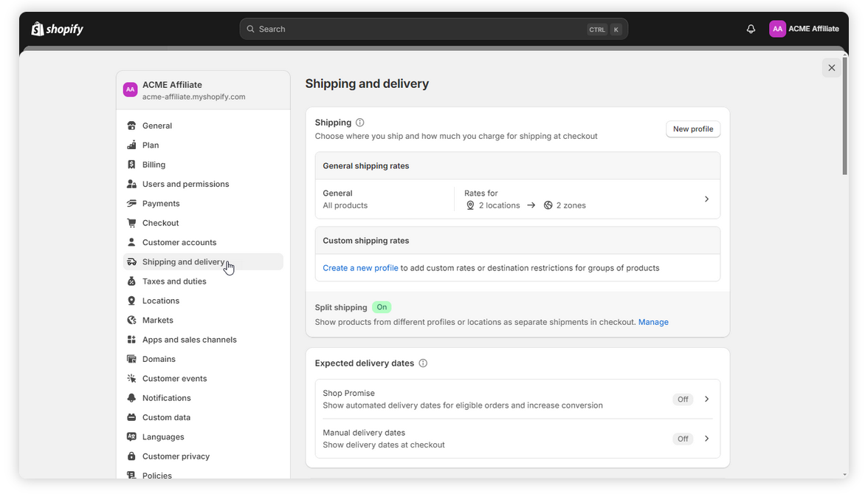Click the Search input field

click(421, 29)
